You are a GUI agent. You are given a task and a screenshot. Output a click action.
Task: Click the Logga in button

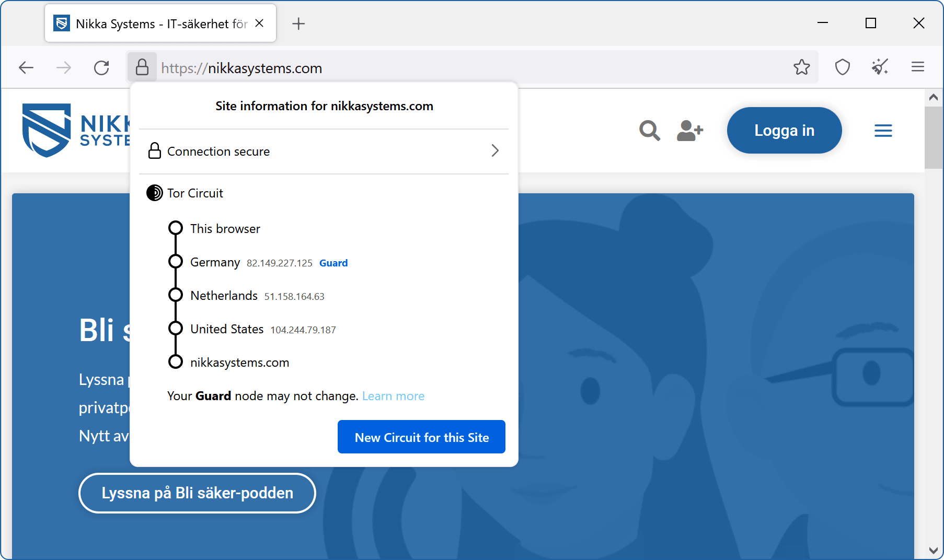coord(784,131)
